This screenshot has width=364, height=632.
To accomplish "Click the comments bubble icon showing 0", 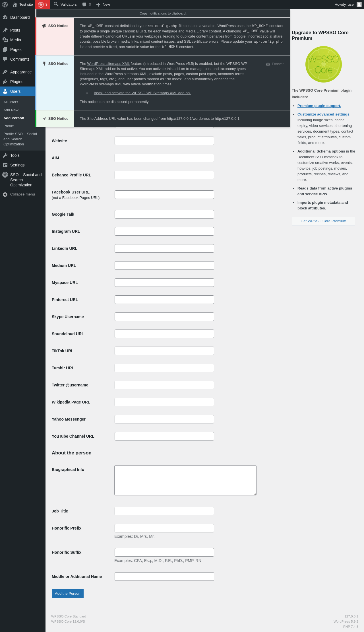I will click(86, 5).
